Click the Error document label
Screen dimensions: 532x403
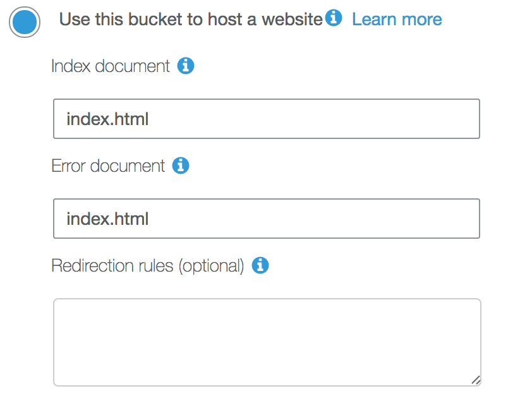[x=108, y=165]
